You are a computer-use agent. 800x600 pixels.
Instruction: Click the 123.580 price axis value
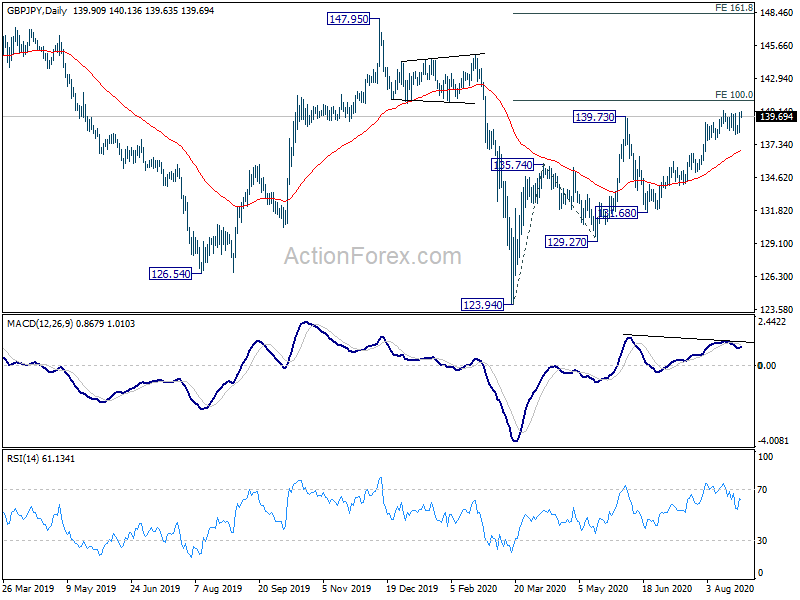[x=777, y=309]
